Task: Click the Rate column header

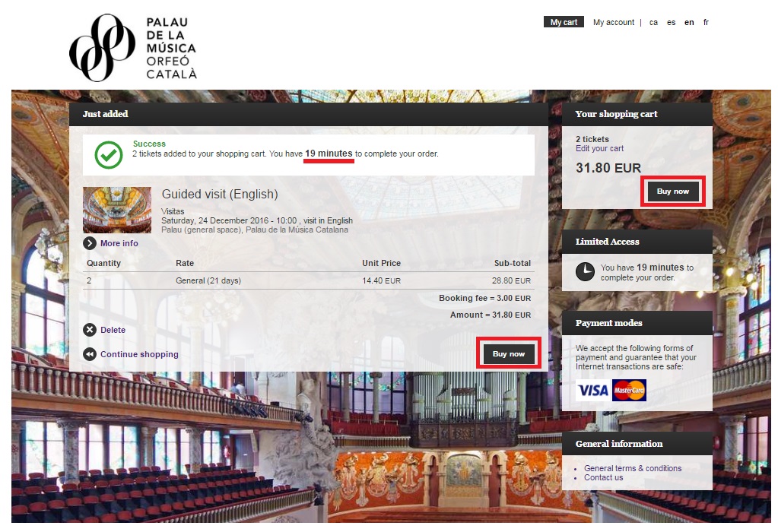Action: [185, 263]
